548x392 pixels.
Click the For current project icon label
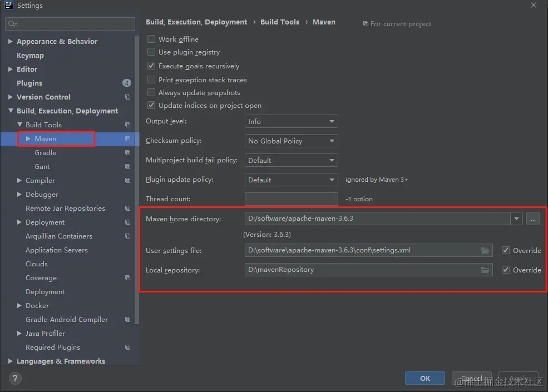coord(397,24)
